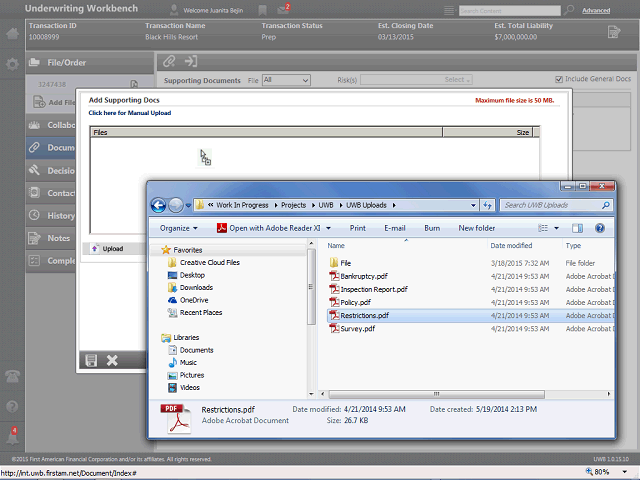Open recent pages dropdown beside nav arrows
640x480 pixels.
click(x=188, y=206)
